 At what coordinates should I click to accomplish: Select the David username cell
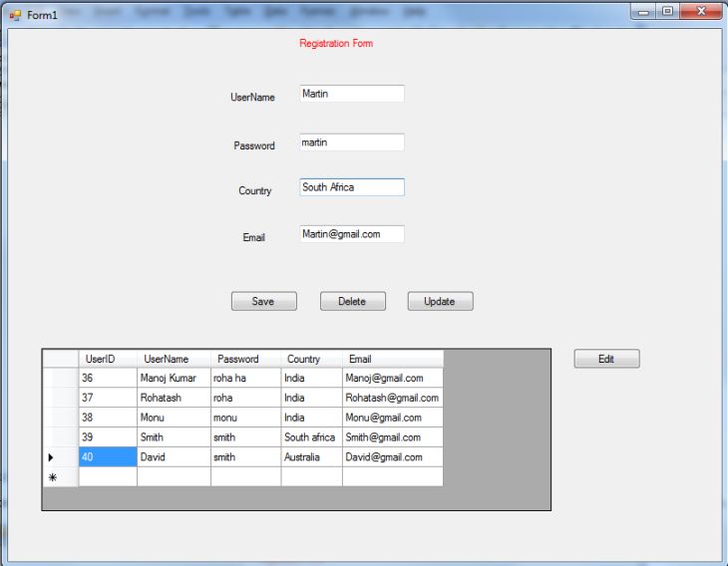pos(174,457)
